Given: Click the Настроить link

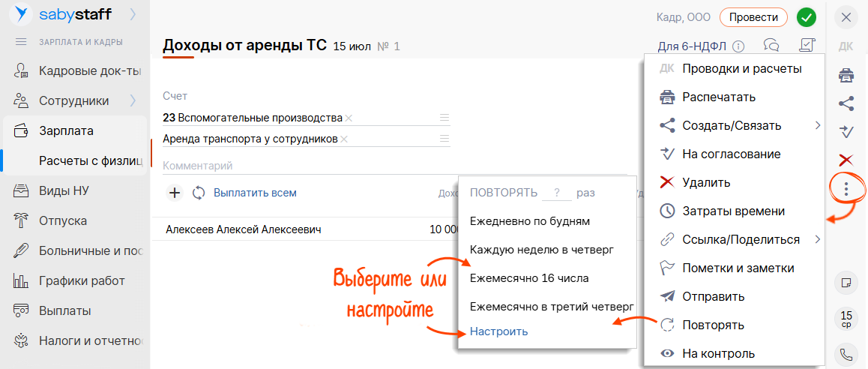Looking at the screenshot, I should coord(498,332).
